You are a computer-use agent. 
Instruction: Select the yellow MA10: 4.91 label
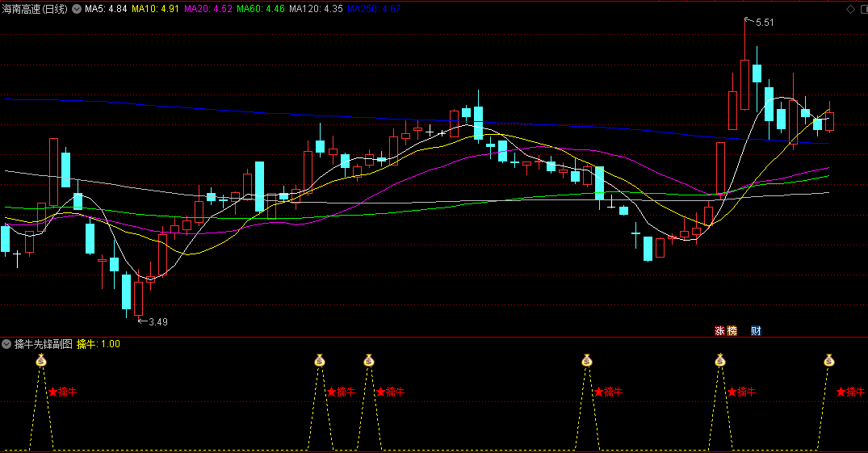(155, 9)
